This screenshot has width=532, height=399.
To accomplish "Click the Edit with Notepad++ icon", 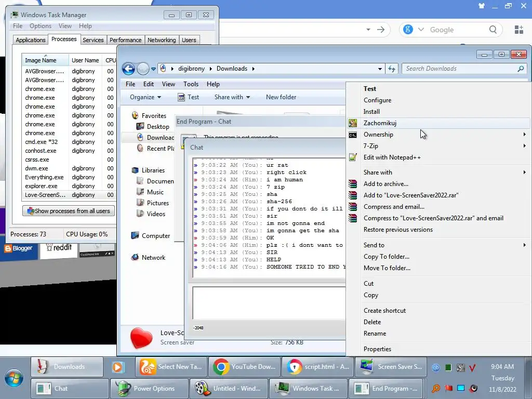I will [x=353, y=157].
